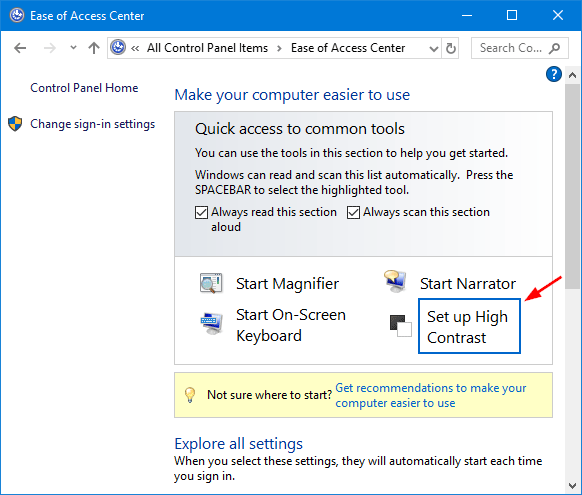
Task: Click the Search Control Panel field
Action: [x=519, y=48]
